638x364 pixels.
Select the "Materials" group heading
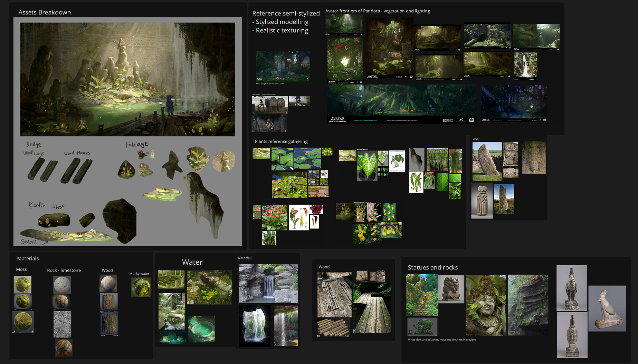pyautogui.click(x=28, y=258)
